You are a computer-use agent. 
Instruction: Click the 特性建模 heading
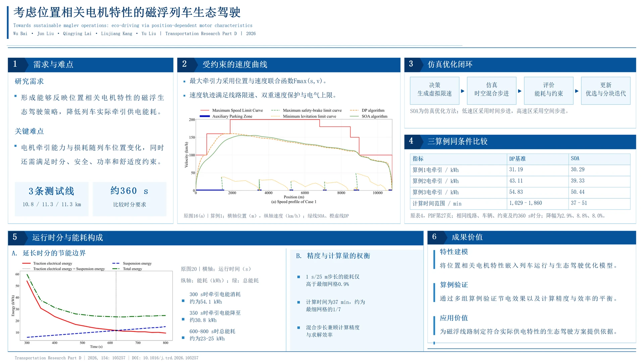click(x=454, y=252)
